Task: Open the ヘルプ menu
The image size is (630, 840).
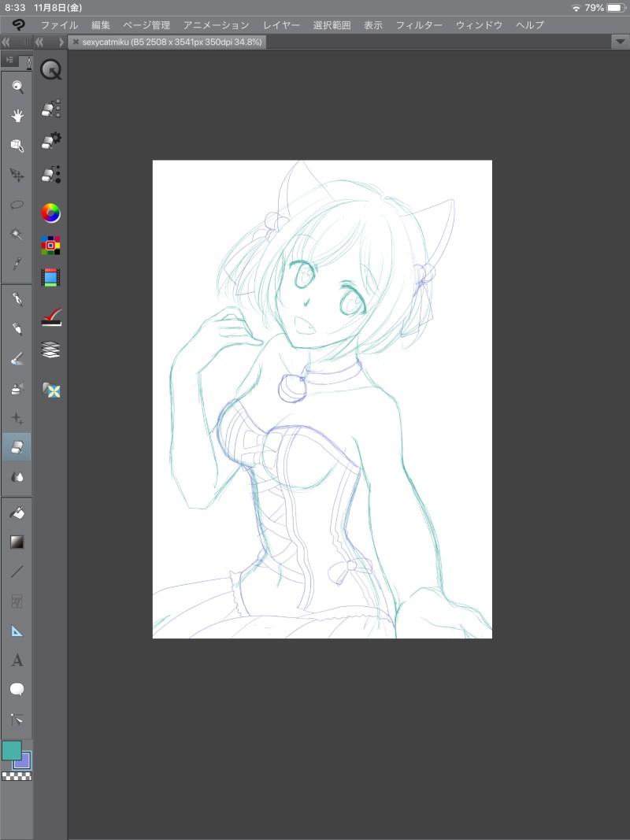Action: coord(530,25)
